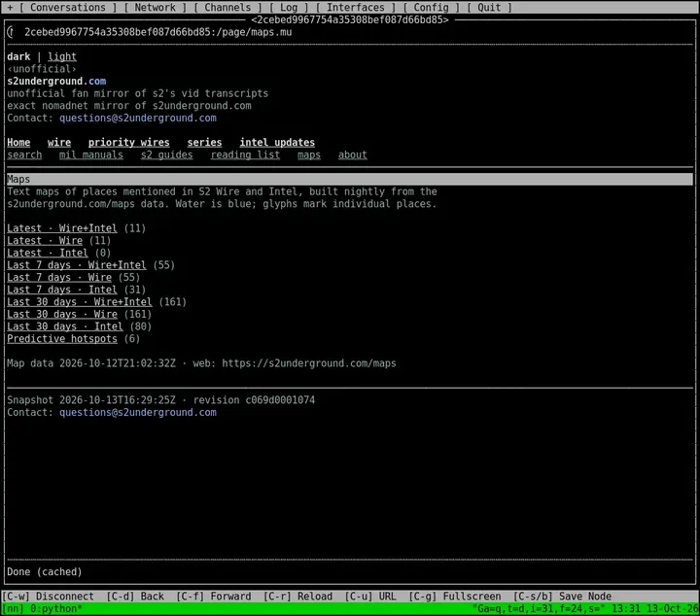700x616 pixels.
Task: Open Latest · Intel map
Action: tap(48, 253)
